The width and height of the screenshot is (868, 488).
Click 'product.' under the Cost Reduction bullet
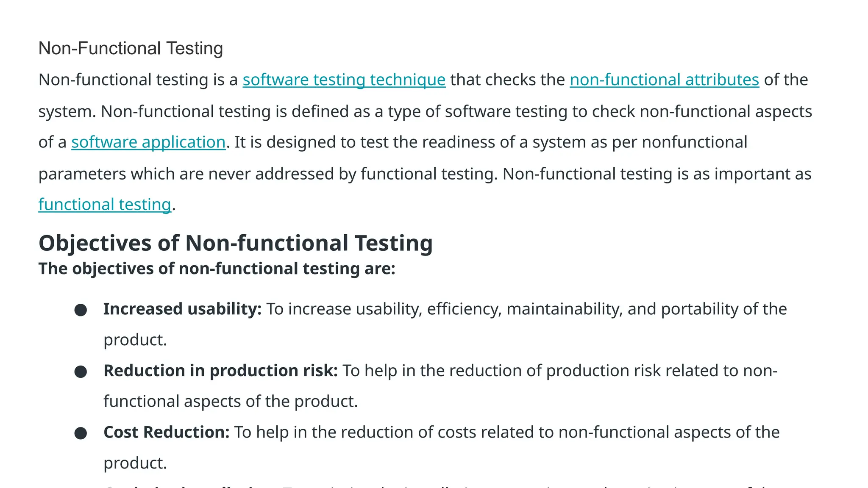tap(135, 463)
